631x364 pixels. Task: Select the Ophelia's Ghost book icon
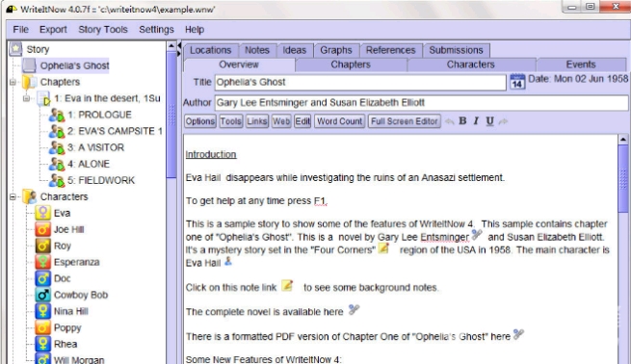point(29,65)
